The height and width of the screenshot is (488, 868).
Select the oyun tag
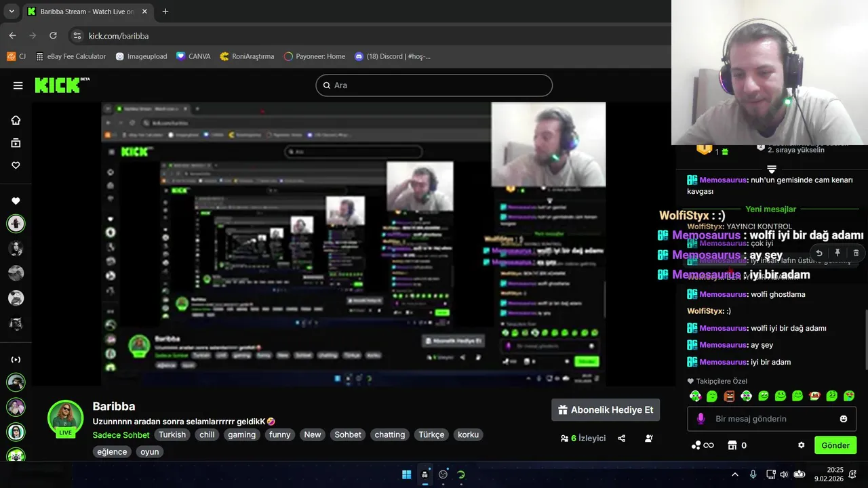pyautogui.click(x=150, y=452)
